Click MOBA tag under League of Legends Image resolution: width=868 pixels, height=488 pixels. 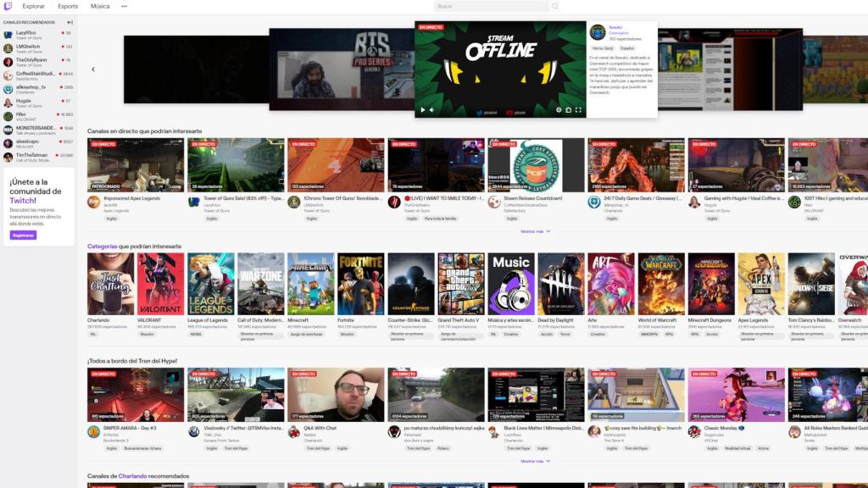click(196, 334)
